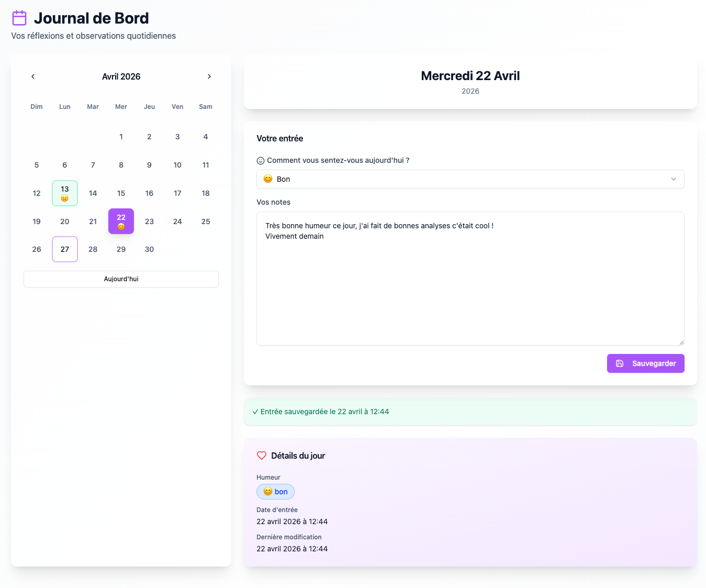Select April 7 in the calendar
Image resolution: width=706 pixels, height=588 pixels.
point(93,165)
